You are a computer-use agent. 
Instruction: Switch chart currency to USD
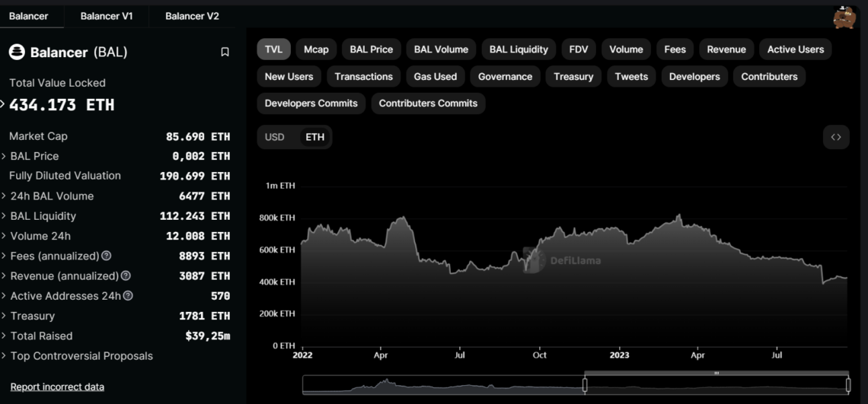point(274,137)
